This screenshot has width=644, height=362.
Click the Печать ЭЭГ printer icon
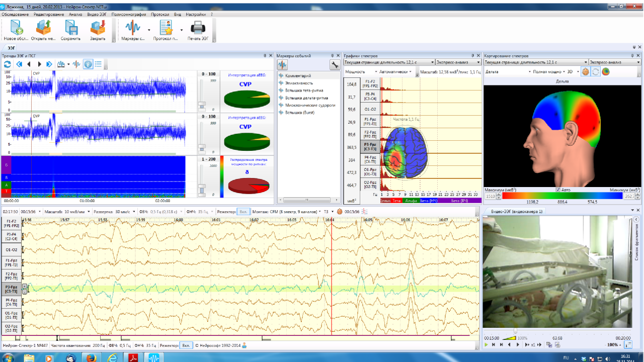pos(198,30)
